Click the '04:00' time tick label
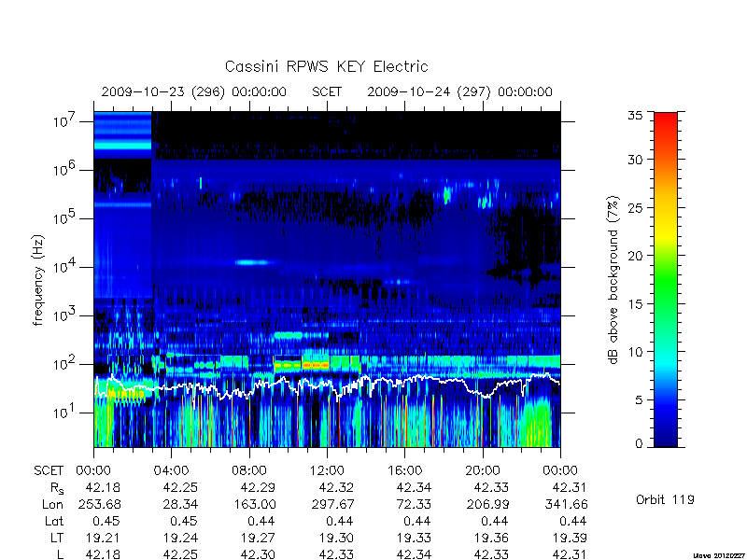Screen dimensions: 747x560 tap(171, 471)
